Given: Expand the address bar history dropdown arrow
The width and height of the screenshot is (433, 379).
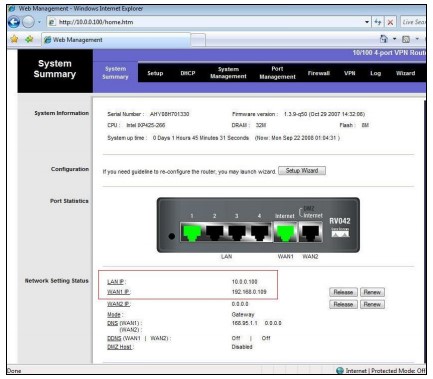Looking at the screenshot, I should pyautogui.click(x=367, y=22).
